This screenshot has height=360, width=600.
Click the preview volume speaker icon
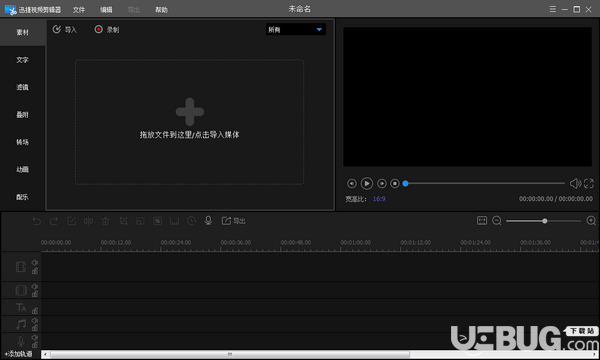[x=575, y=184]
